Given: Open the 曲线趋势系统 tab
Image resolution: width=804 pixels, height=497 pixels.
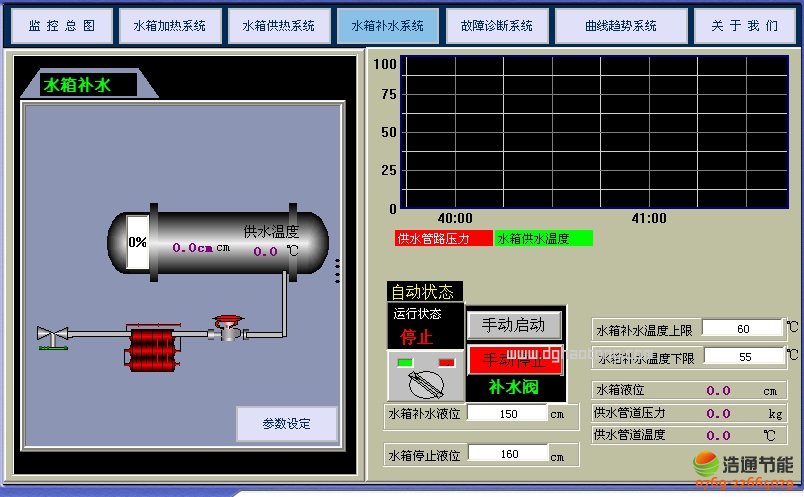Looking at the screenshot, I should 620,25.
